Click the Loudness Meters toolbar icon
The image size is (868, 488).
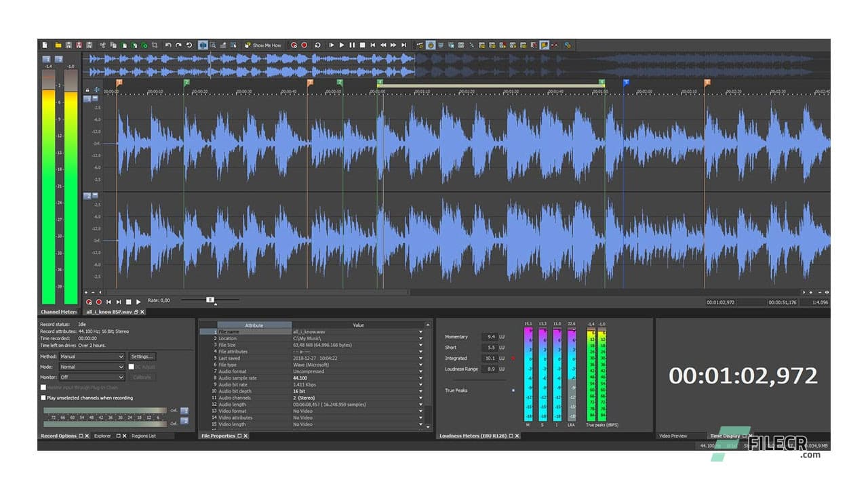tap(534, 45)
